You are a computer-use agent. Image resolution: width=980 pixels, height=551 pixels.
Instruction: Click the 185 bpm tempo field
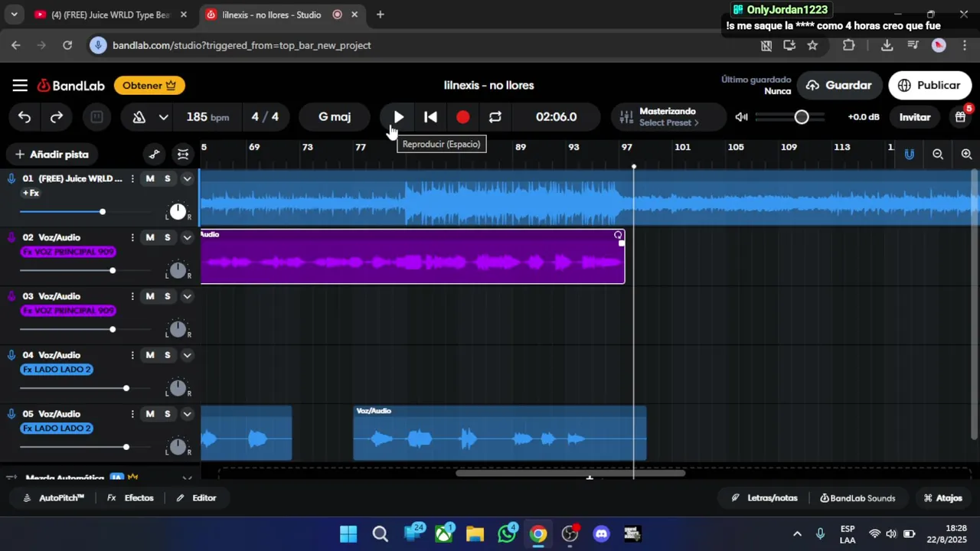tap(207, 117)
